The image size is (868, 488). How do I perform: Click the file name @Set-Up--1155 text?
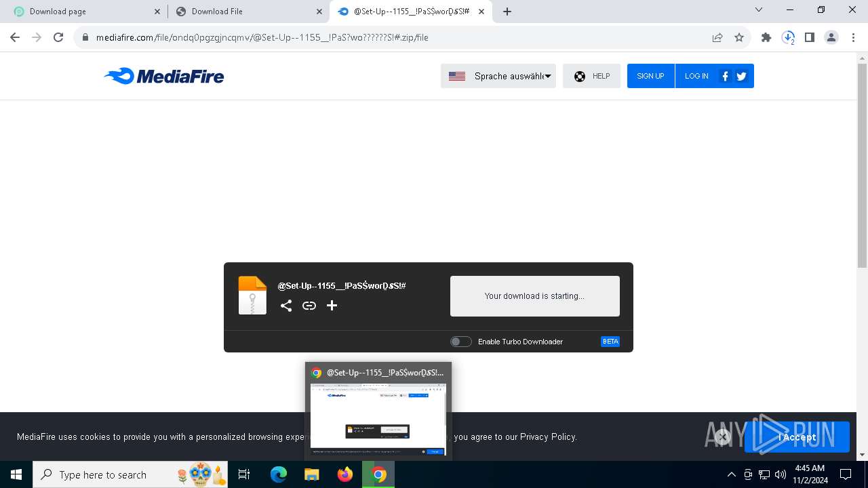342,286
